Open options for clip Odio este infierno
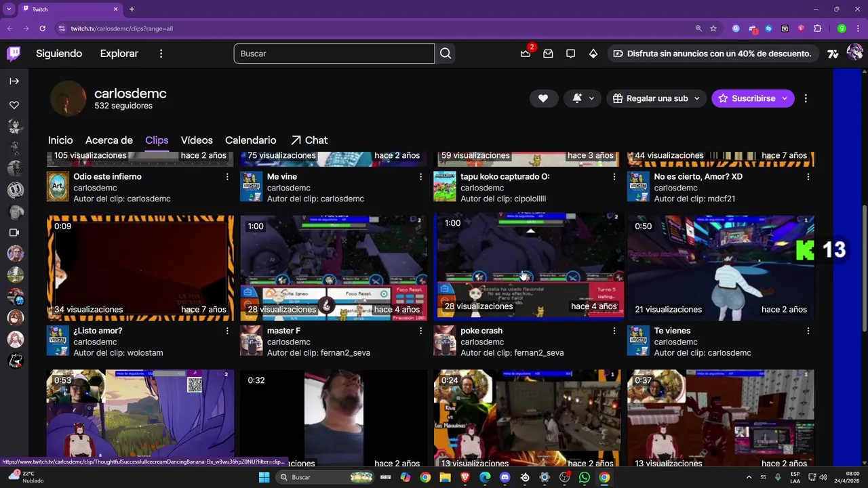 pyautogui.click(x=227, y=177)
